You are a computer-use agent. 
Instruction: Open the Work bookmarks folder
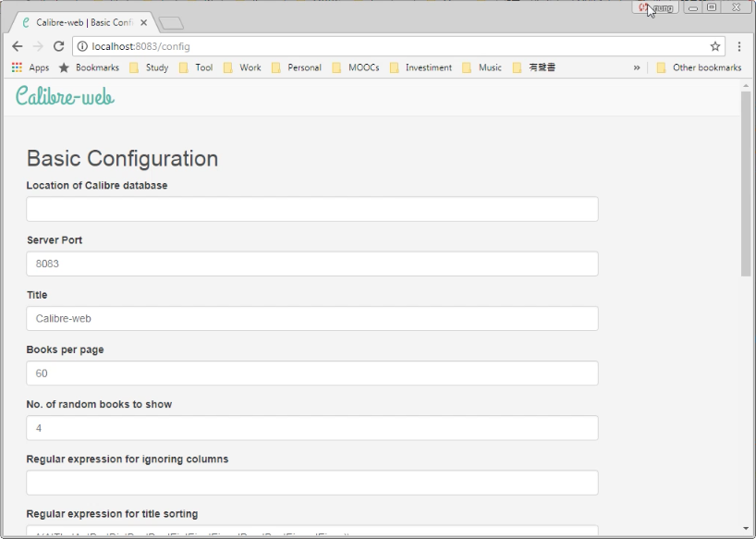click(x=242, y=67)
